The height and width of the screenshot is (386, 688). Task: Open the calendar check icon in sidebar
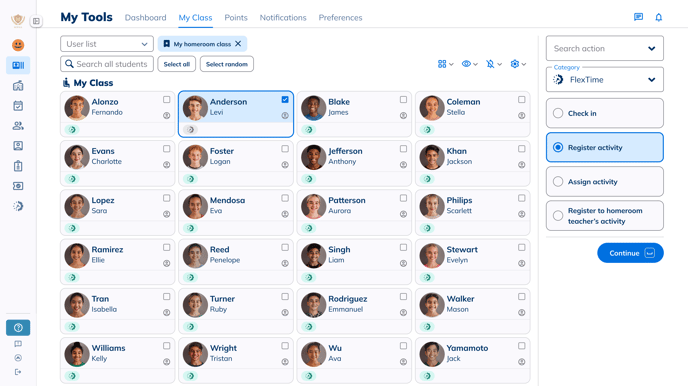click(18, 106)
